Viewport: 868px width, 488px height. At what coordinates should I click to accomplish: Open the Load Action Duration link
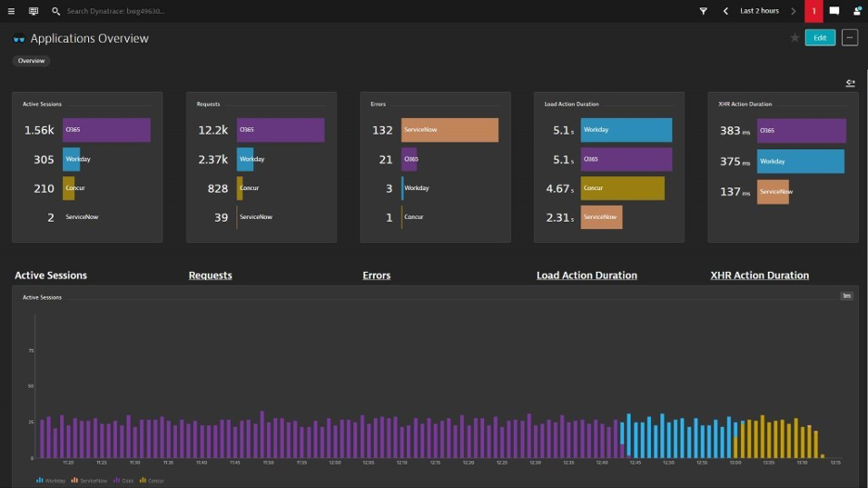pos(587,276)
